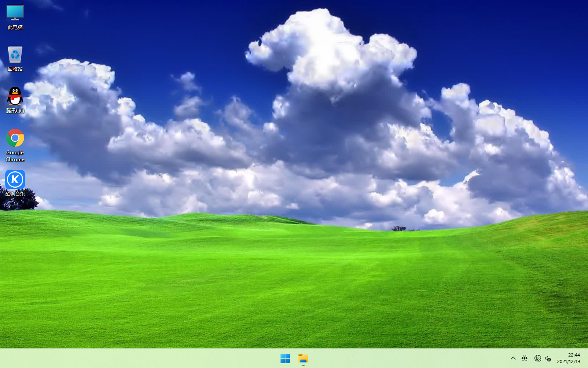Expand the hidden tray icons chevron
The image size is (588, 368).
coord(513,359)
